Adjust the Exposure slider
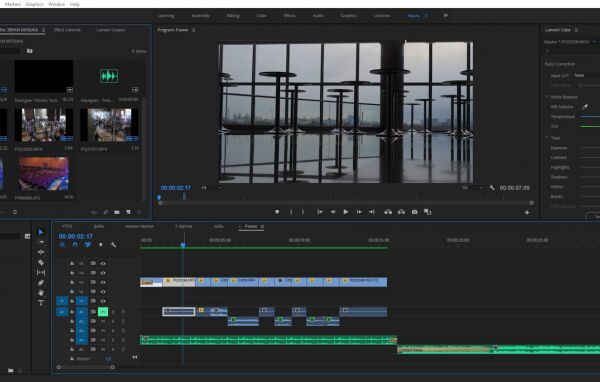The image size is (600, 382). (x=590, y=148)
